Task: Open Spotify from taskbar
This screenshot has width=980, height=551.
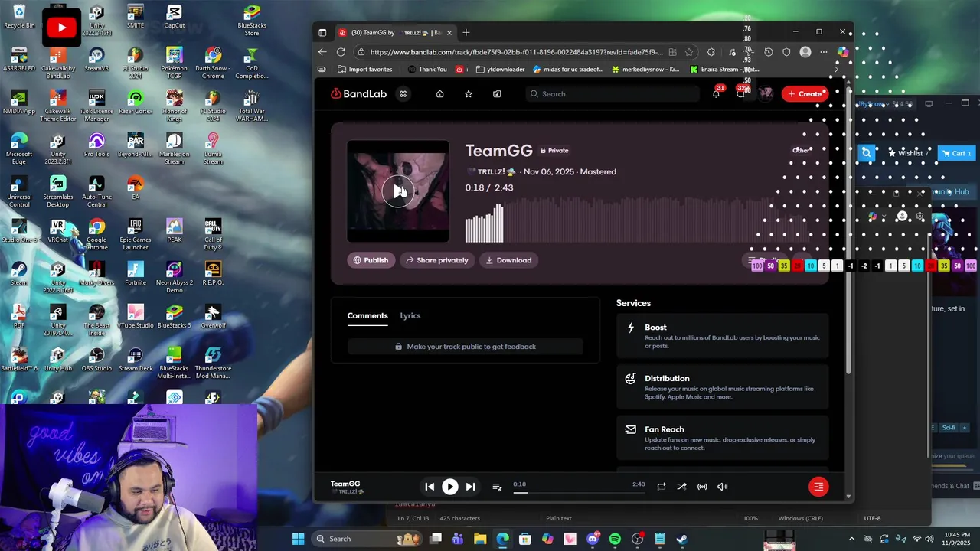Action: [615, 539]
